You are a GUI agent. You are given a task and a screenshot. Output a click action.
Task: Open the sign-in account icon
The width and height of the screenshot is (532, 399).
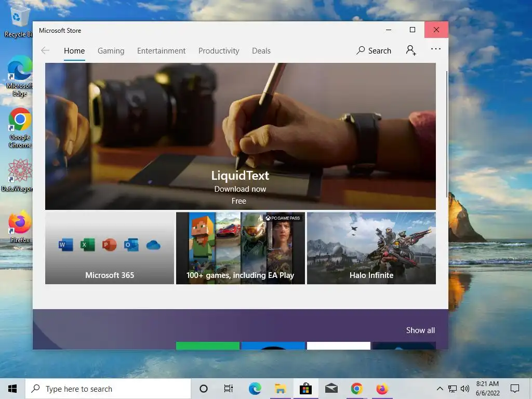411,50
